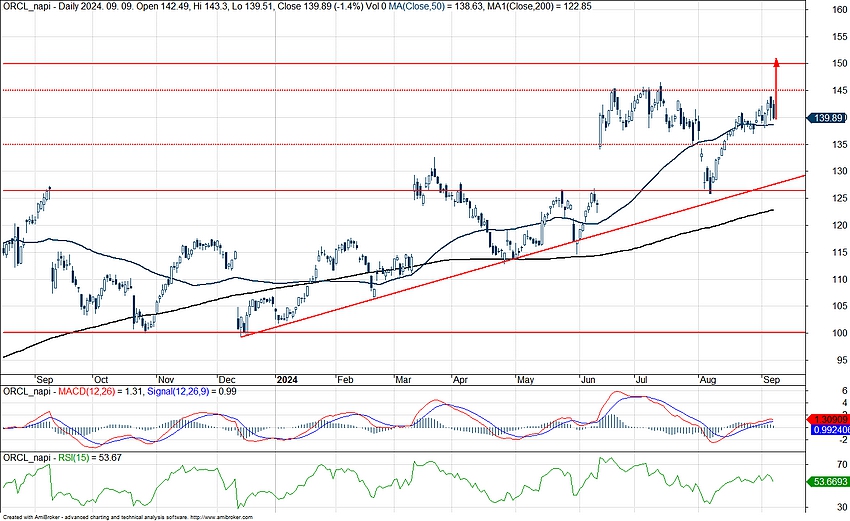The width and height of the screenshot is (850, 521).
Task: Select the 'Hi 143.3' header value
Action: 209,7
